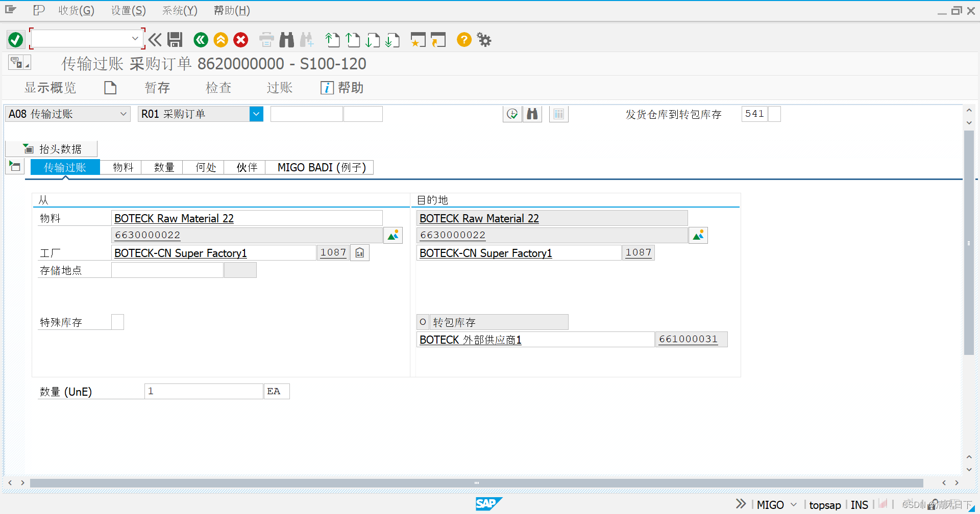Click the 存储地点 storage location field
The width and height of the screenshot is (980, 514).
(167, 270)
